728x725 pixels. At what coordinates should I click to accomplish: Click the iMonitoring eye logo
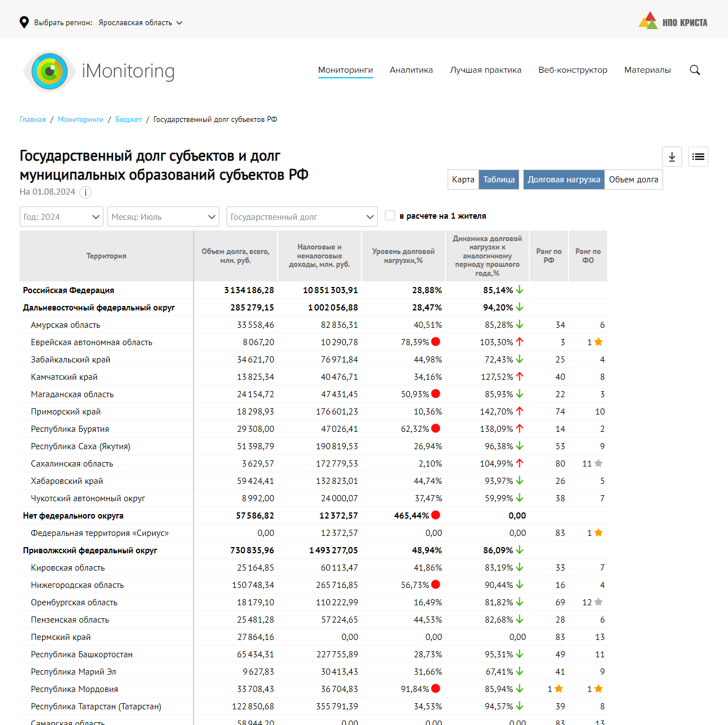pos(50,71)
